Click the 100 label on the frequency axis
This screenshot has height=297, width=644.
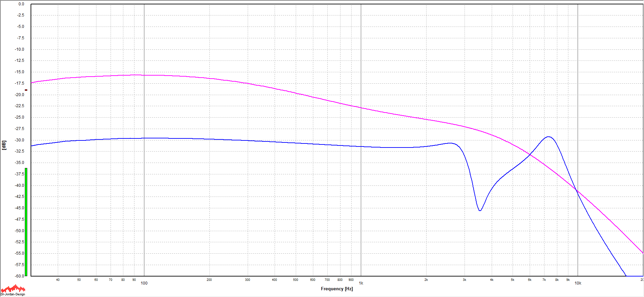pyautogui.click(x=144, y=283)
